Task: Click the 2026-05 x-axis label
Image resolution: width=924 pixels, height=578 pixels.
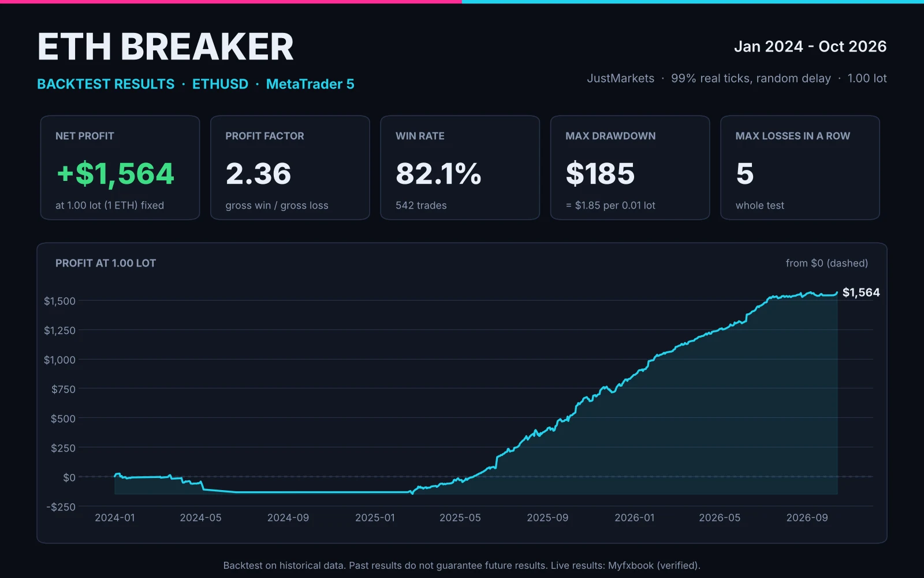Action: [720, 518]
